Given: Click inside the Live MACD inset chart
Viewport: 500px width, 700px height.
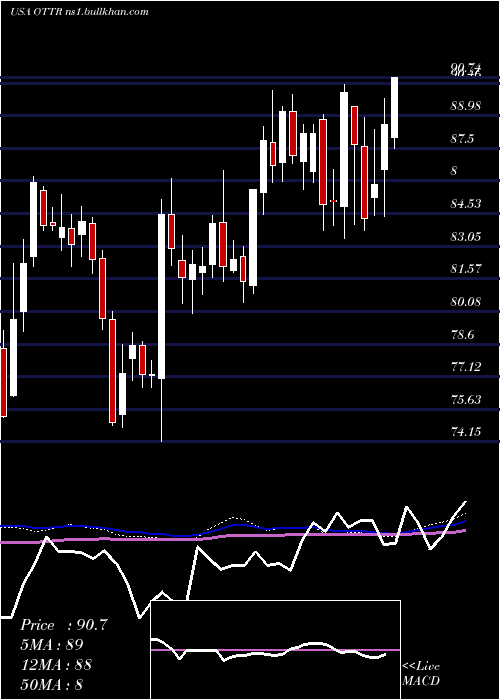Looking at the screenshot, I should point(275,650).
